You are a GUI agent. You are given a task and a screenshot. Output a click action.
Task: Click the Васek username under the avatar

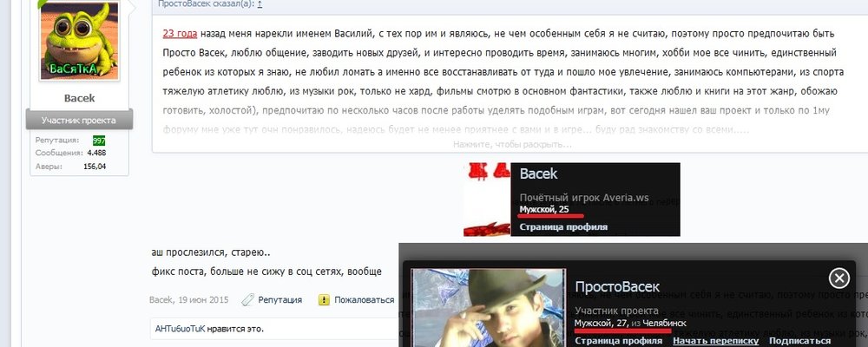point(80,98)
